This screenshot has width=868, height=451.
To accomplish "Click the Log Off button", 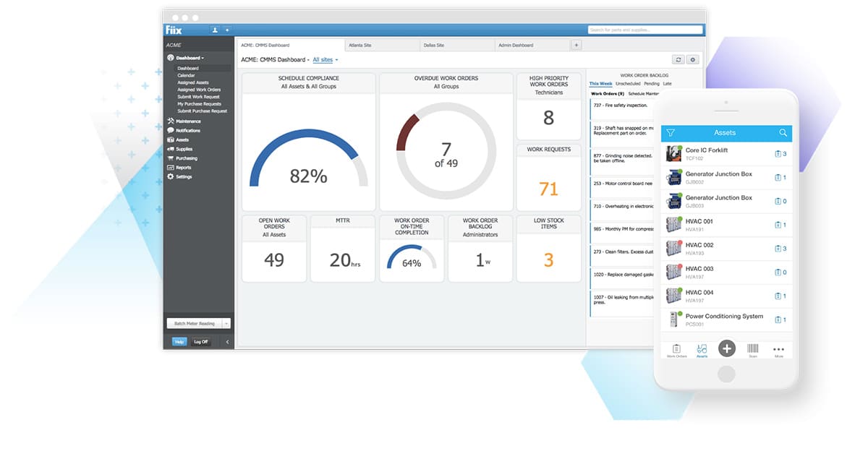I will (200, 342).
